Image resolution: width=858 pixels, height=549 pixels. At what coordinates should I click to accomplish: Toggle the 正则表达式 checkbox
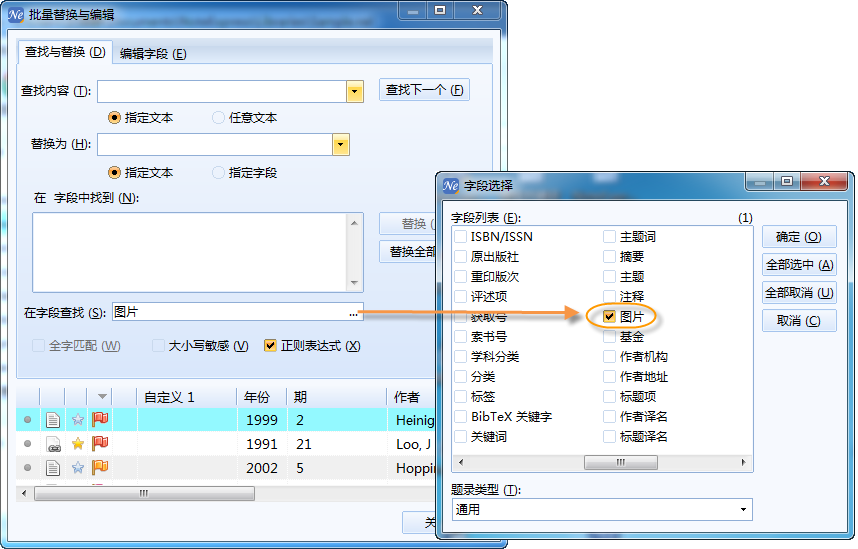pyautogui.click(x=270, y=346)
